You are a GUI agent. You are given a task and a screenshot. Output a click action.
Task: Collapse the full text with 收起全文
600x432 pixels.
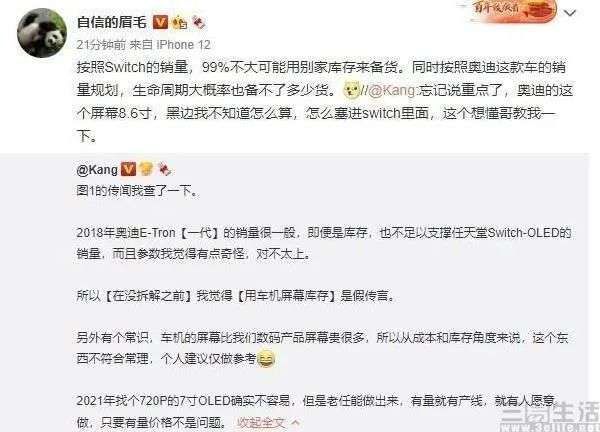[x=261, y=422]
